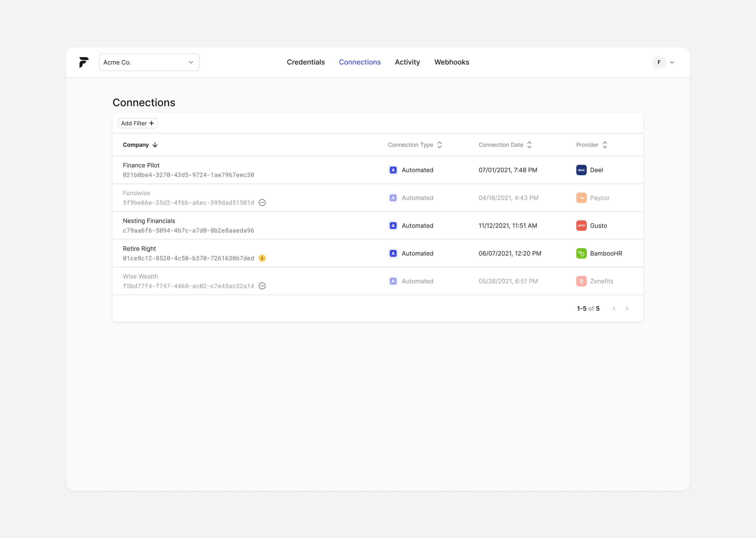Click date 04/18/2021, 4:43 PM
The width and height of the screenshot is (756, 538).
[508, 198]
